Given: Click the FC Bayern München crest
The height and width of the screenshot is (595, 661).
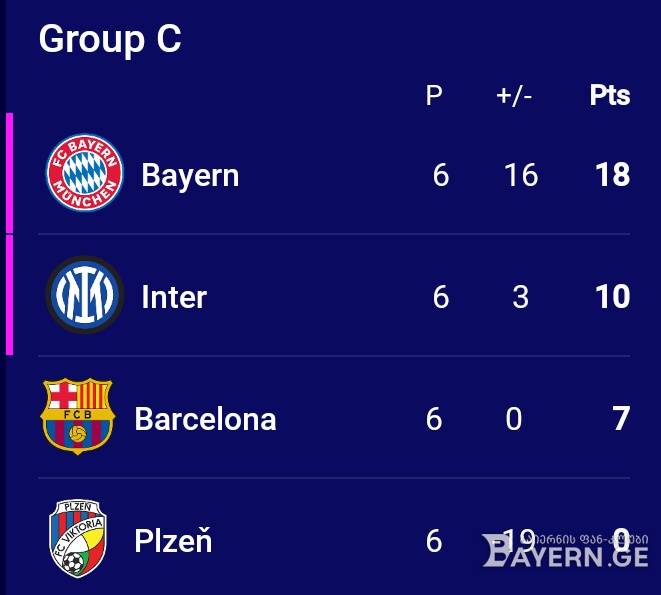Looking at the screenshot, I should 84,172.
